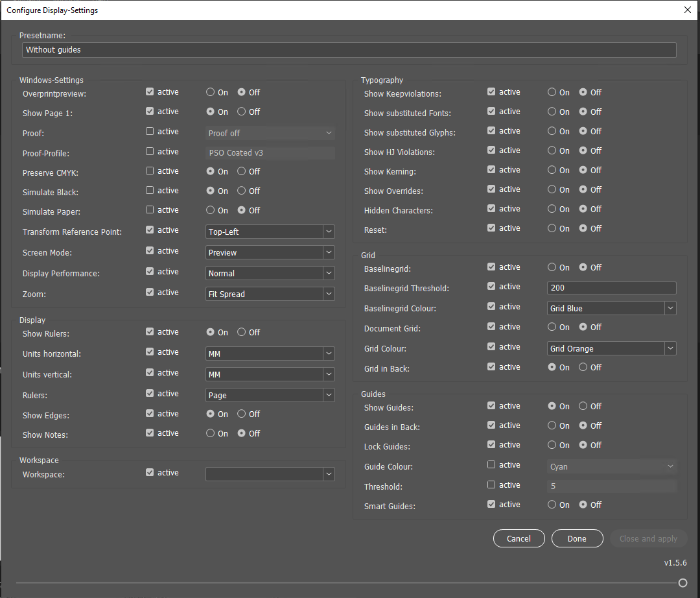Click the Baselinegrid Threshold input field
This screenshot has width=700, height=598.
coord(611,288)
